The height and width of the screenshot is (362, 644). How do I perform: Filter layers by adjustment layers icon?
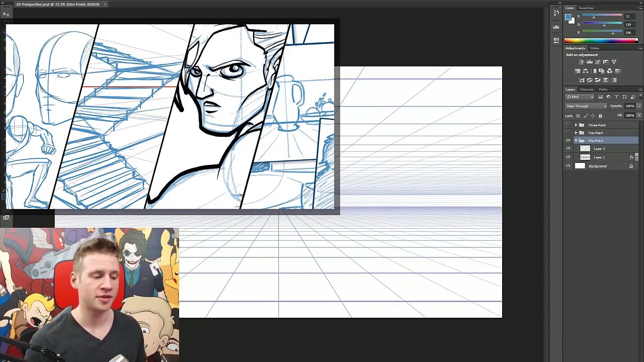[608, 97]
